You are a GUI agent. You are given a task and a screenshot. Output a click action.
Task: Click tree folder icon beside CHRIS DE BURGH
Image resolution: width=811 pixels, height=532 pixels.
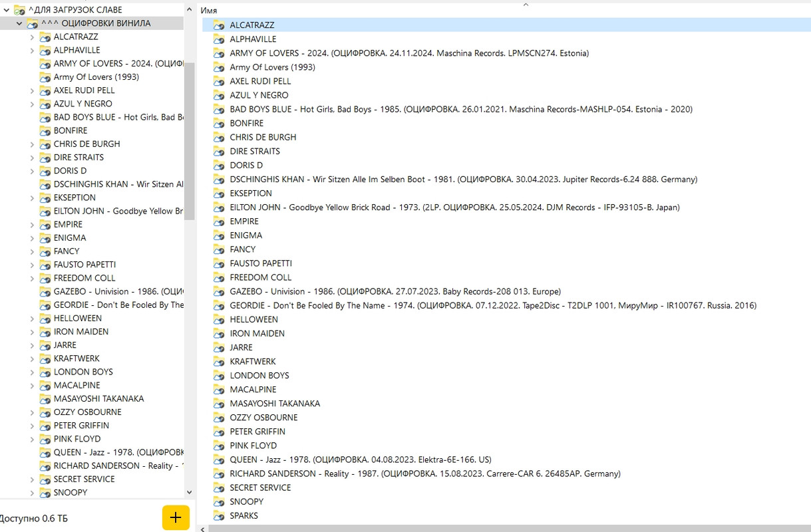[45, 144]
